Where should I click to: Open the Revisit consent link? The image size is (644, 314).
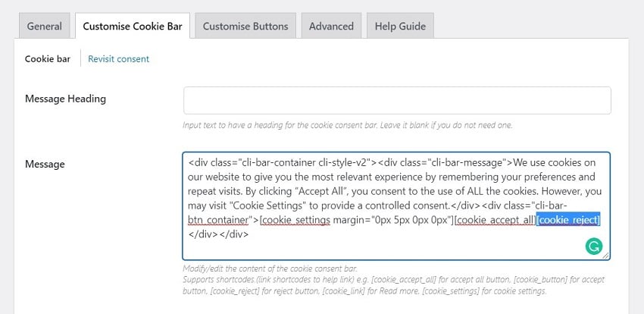tap(118, 58)
